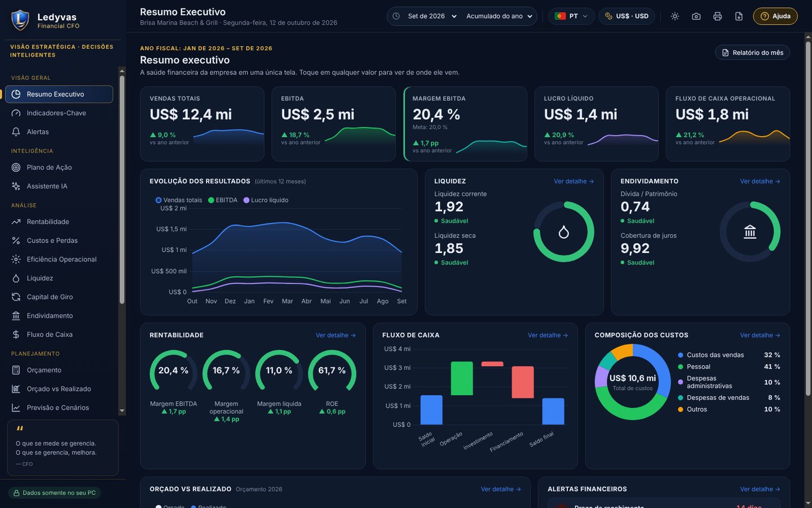Image resolution: width=812 pixels, height=508 pixels.
Task: Expand the Acumulado do ano dropdown
Action: coord(499,16)
